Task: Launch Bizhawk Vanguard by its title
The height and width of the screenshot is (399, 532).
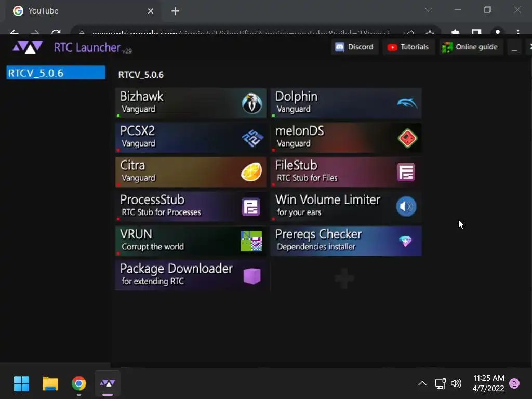Action: [141, 96]
